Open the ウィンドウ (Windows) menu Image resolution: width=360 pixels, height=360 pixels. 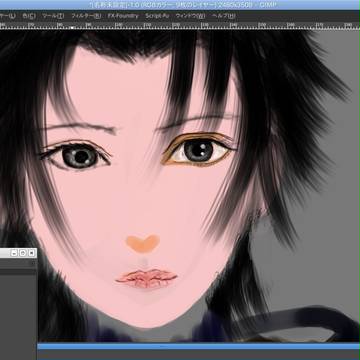(x=190, y=16)
